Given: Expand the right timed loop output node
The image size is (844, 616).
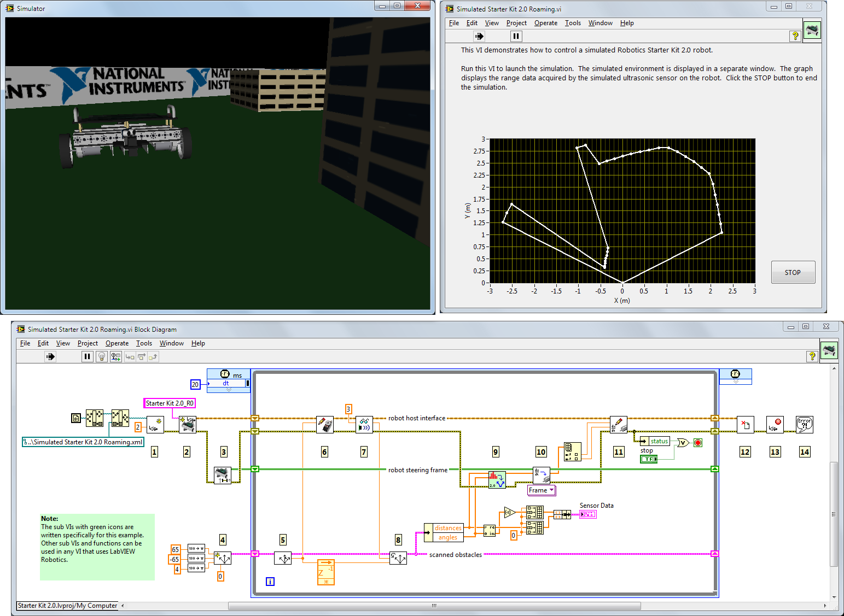Looking at the screenshot, I should pos(735,382).
